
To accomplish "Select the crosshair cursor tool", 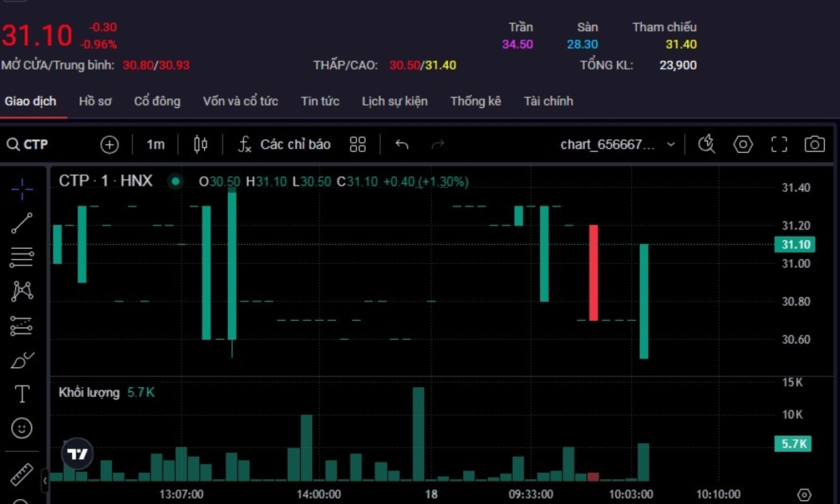I will [22, 189].
